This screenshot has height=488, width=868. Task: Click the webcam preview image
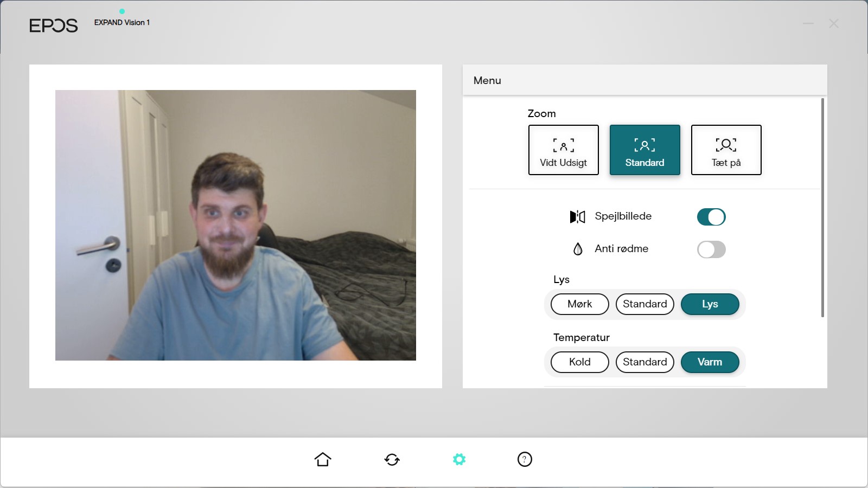[235, 225]
